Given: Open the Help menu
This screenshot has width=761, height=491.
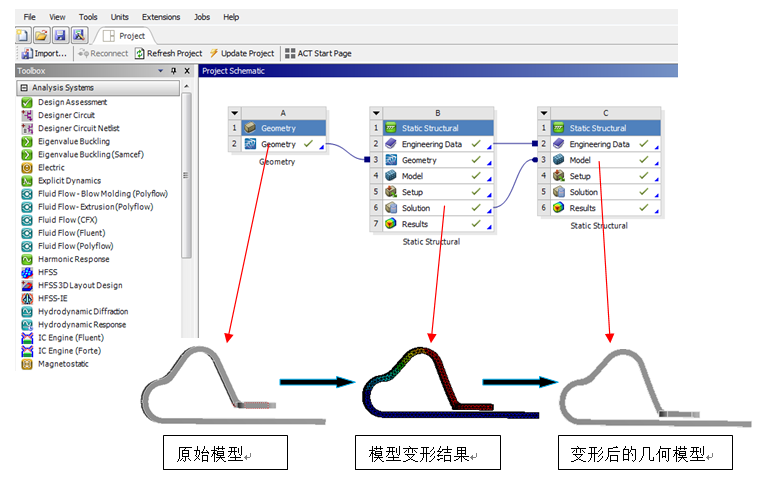Looking at the screenshot, I should tap(231, 17).
